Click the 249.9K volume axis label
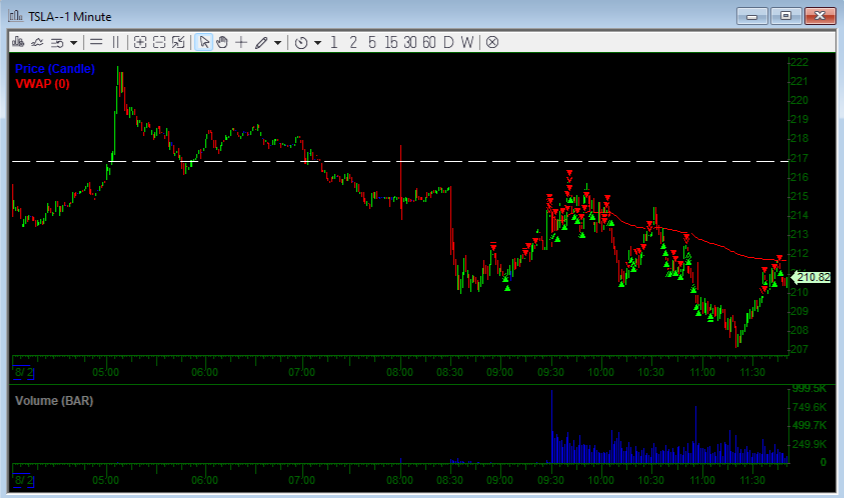844x498 pixels. point(809,444)
